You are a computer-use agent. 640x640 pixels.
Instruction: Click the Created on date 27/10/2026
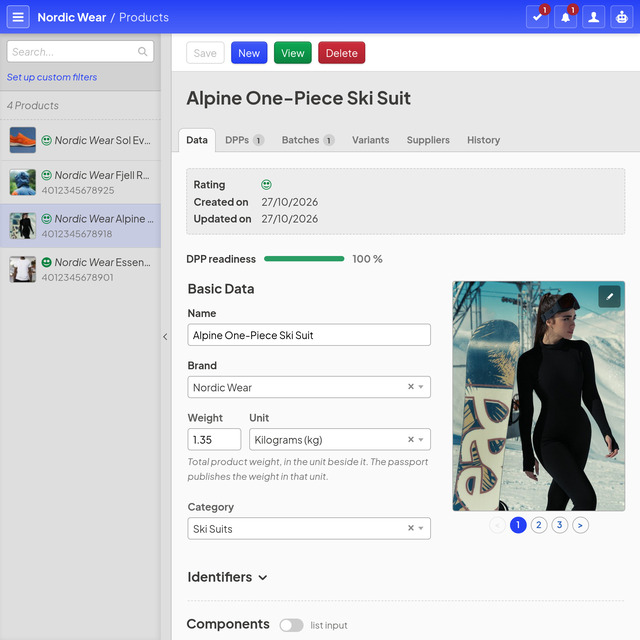pos(290,202)
